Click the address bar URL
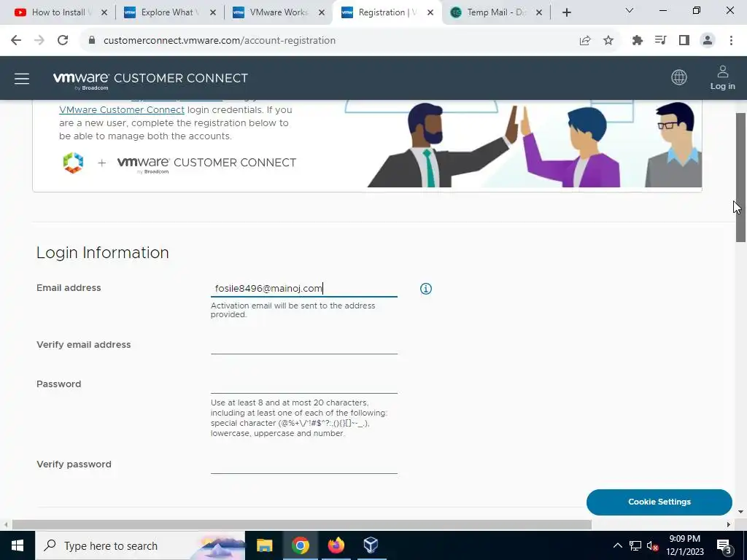The image size is (747, 560). 219,41
